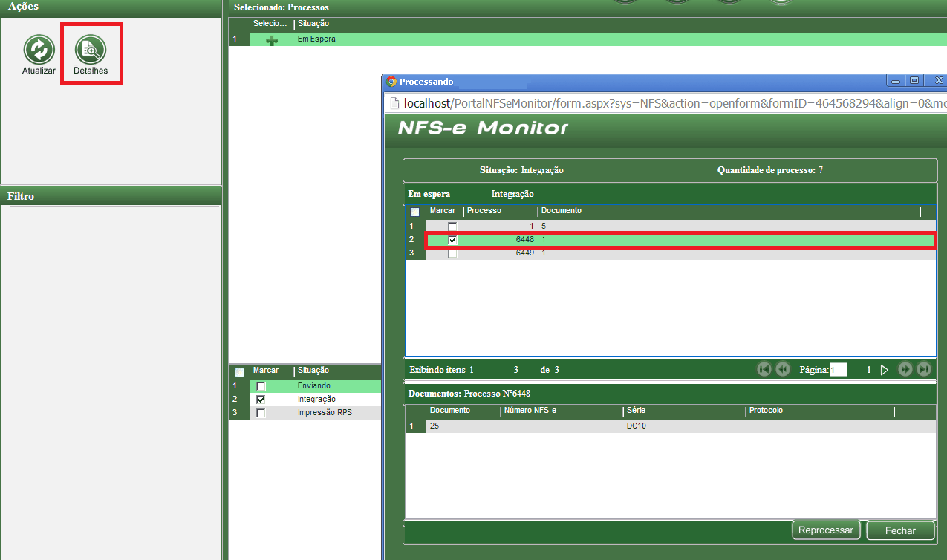The width and height of the screenshot is (947, 560).
Task: Go to first page of process list
Action: click(x=764, y=369)
